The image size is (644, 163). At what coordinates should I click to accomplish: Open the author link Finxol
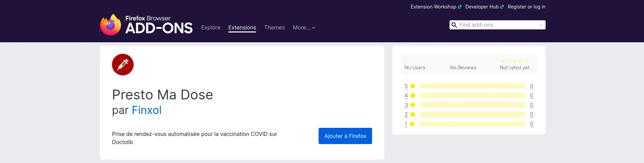[x=146, y=110]
